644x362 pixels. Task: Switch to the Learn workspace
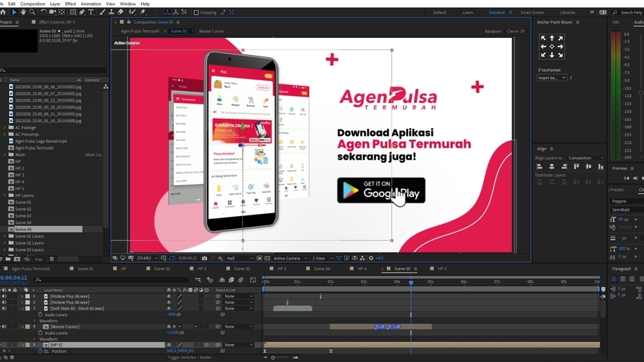467,12
